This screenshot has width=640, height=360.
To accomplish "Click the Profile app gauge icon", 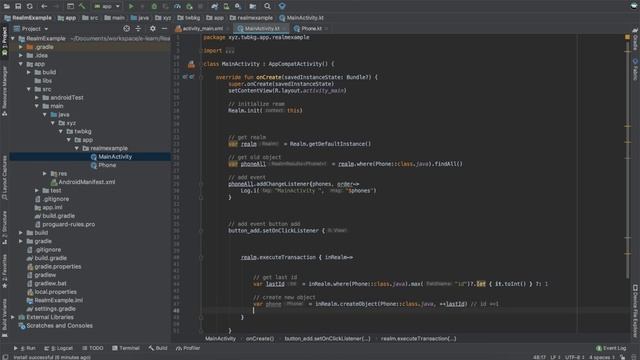I will pos(178,6).
